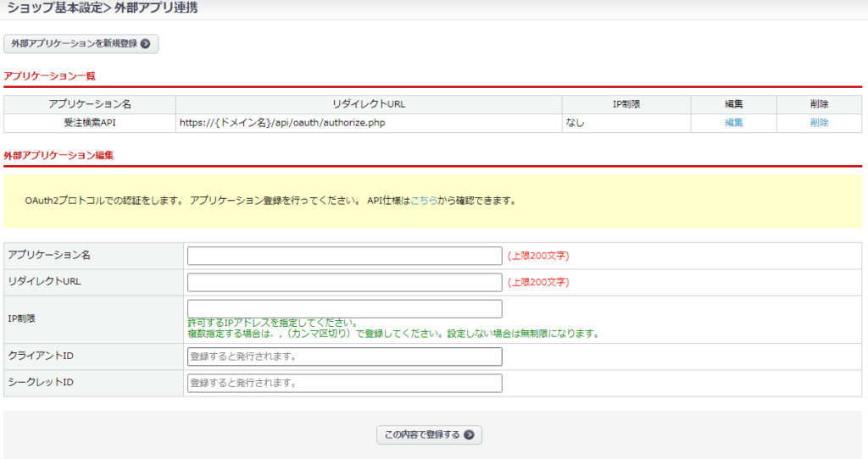Click the クライアントID field
This screenshot has width=868, height=459.
(344, 357)
